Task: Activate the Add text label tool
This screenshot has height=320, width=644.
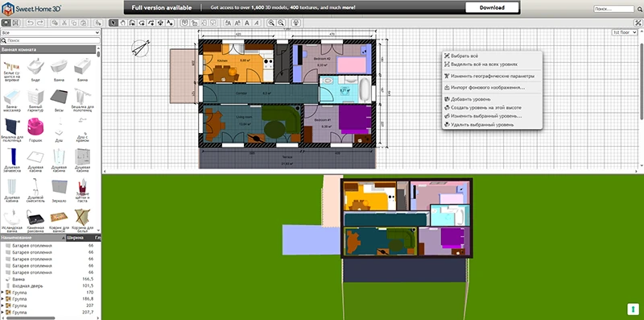Action: [170, 23]
